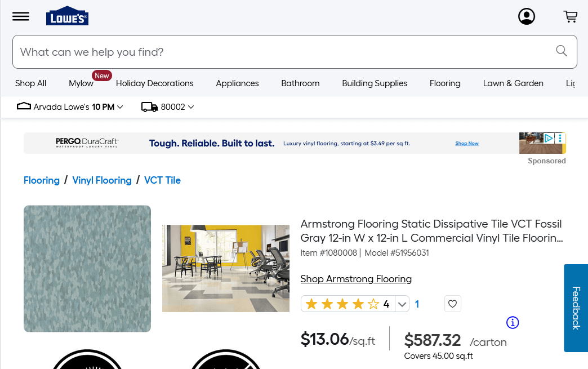Image resolution: width=588 pixels, height=369 pixels.
Task: Open the Flooring menu item
Action: click(x=445, y=83)
